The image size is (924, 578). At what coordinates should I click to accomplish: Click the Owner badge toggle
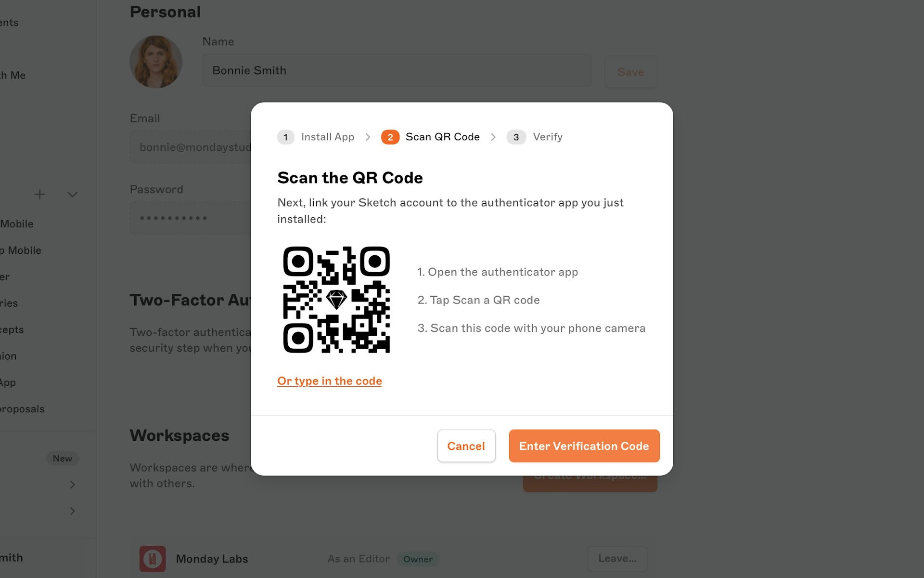point(417,559)
